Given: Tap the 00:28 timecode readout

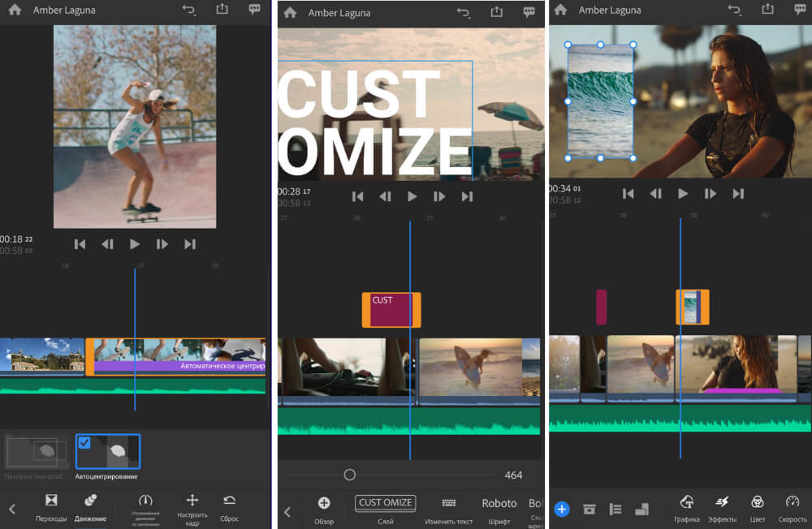Looking at the screenshot, I should click(294, 191).
